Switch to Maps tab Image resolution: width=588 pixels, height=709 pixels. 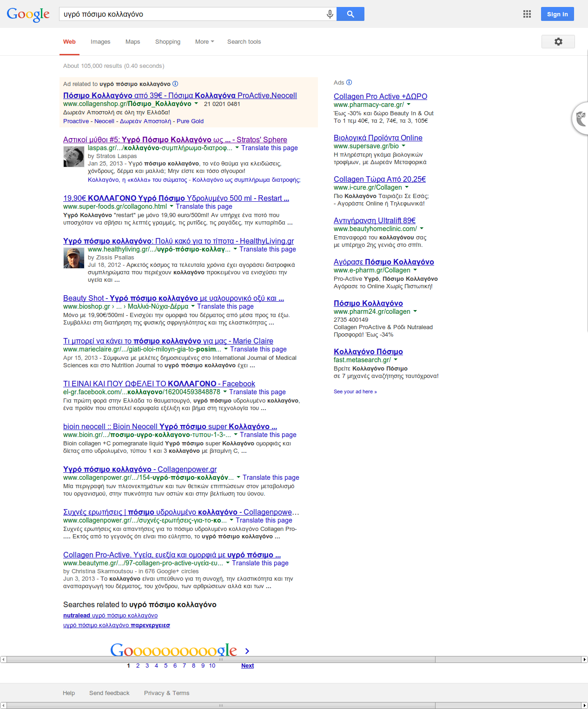pos(132,42)
